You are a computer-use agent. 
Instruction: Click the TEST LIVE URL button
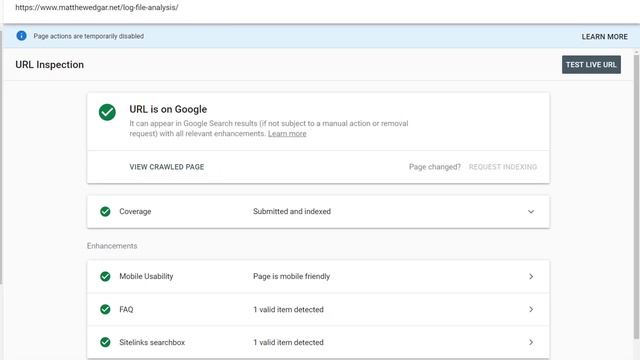(591, 64)
